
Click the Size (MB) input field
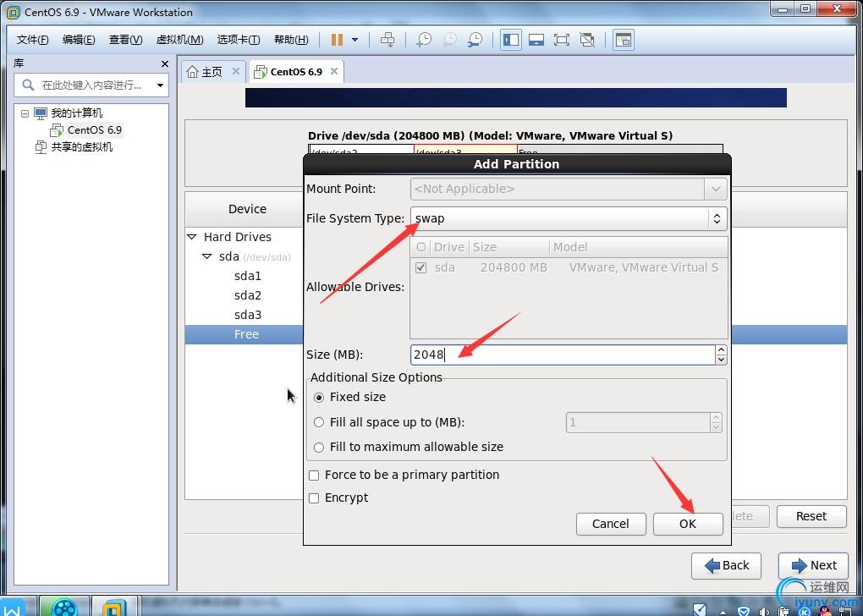coord(563,355)
